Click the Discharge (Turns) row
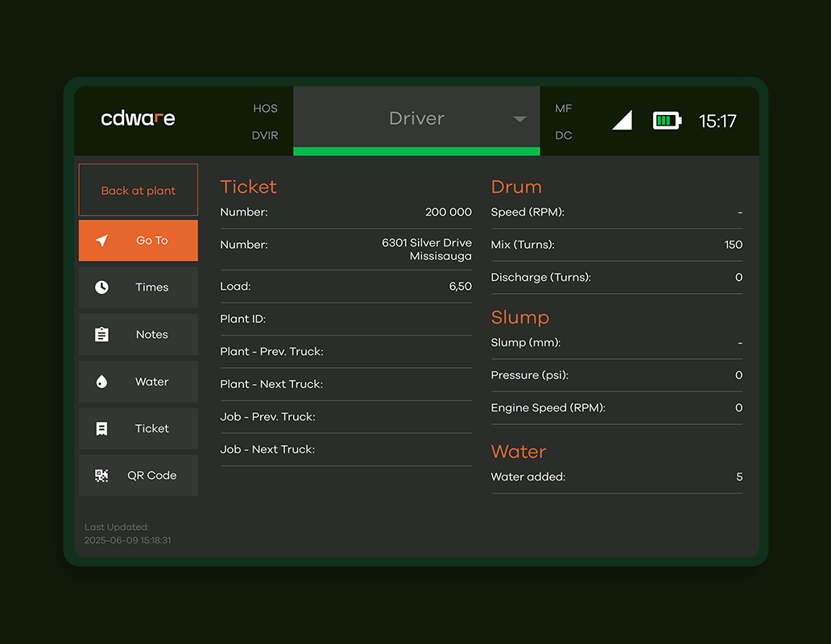This screenshot has height=644, width=831. coord(617,278)
